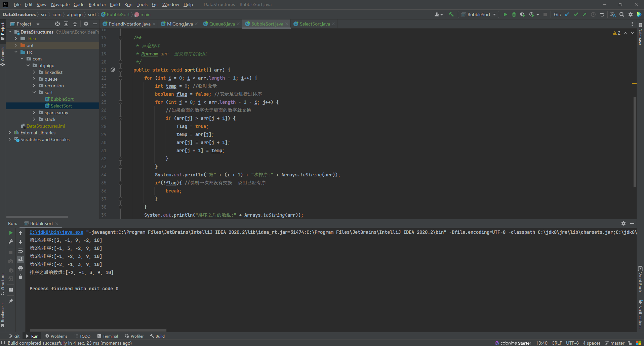Click the Build project hammer icon
The width and height of the screenshot is (644, 346).
451,14
